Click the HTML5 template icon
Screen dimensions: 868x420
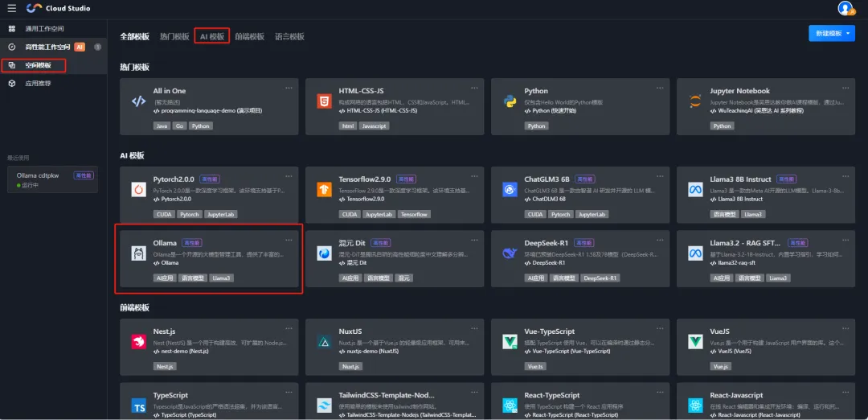pos(324,101)
